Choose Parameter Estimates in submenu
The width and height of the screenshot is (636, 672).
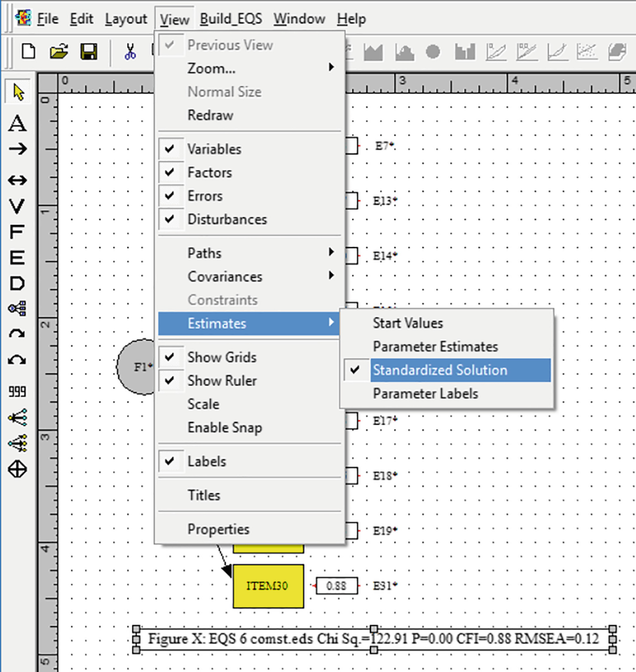pos(447,346)
